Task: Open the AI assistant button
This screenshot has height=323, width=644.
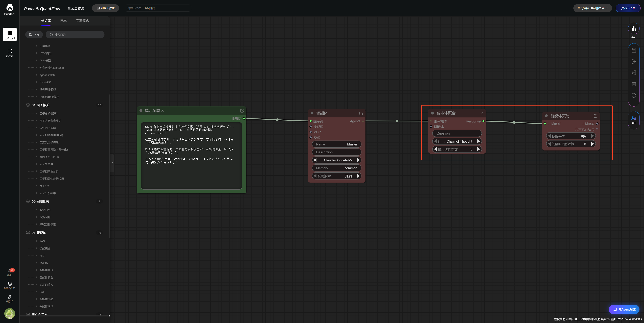Action: point(633,119)
